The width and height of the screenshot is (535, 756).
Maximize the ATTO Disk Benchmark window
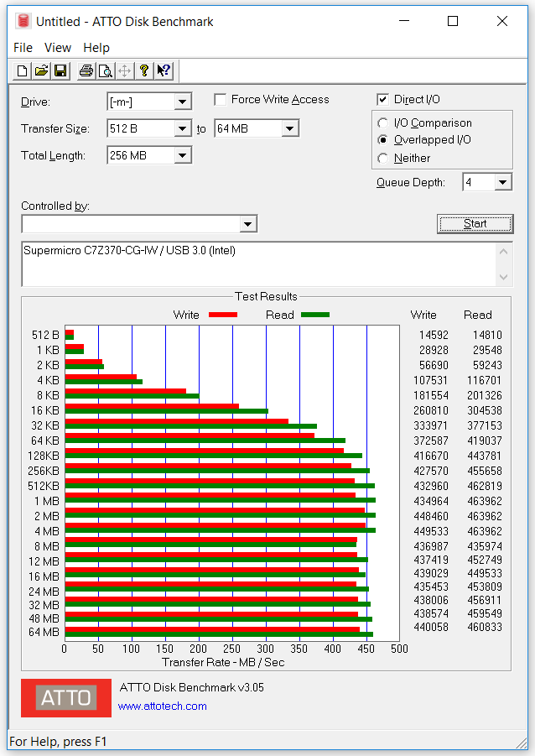coord(453,21)
